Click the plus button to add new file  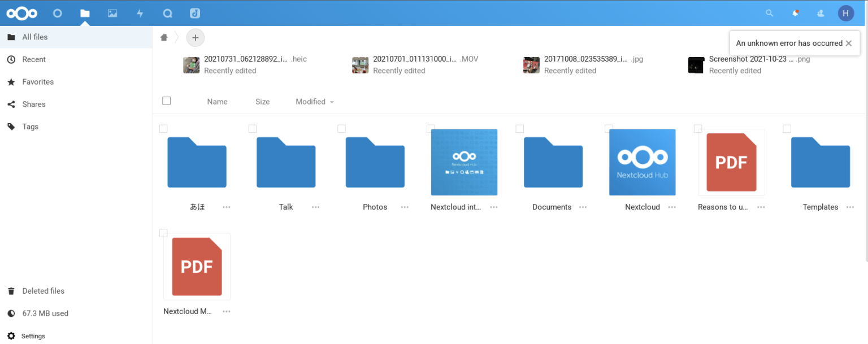[195, 37]
